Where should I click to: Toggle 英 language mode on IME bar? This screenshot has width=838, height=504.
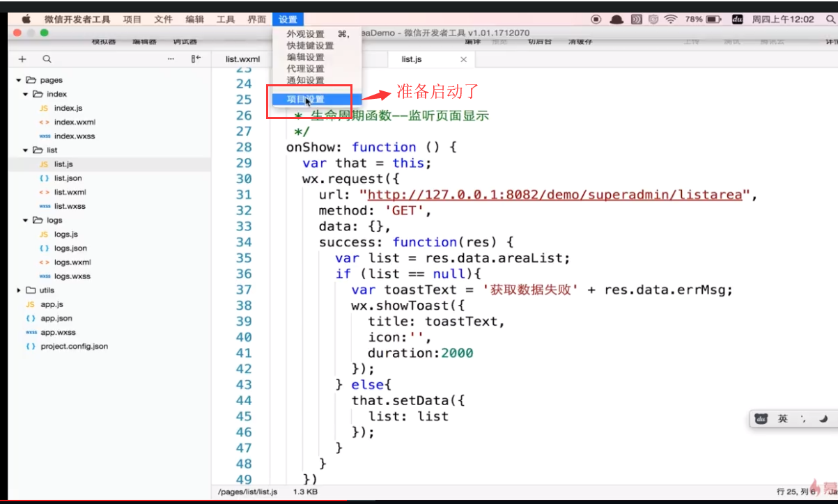[783, 418]
